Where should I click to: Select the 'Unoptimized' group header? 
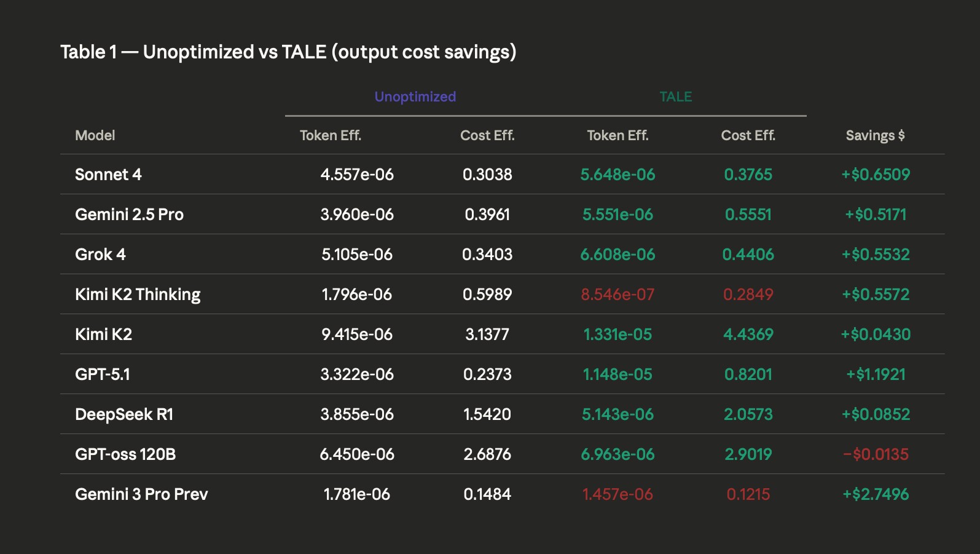[x=415, y=97]
